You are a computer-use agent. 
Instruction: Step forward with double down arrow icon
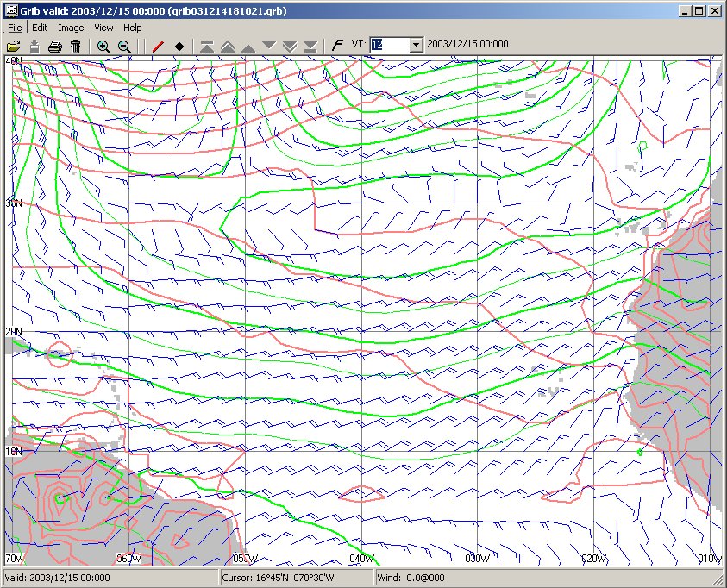point(290,46)
